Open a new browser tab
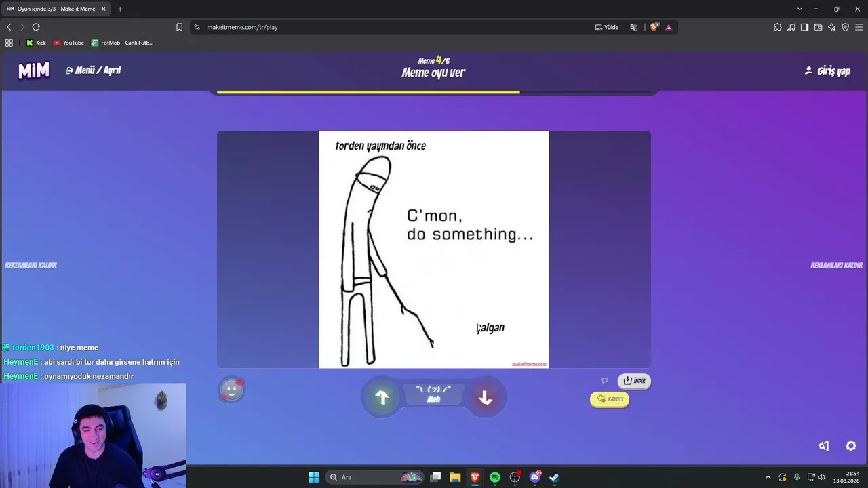Screen dimensions: 868x488 click(120, 9)
